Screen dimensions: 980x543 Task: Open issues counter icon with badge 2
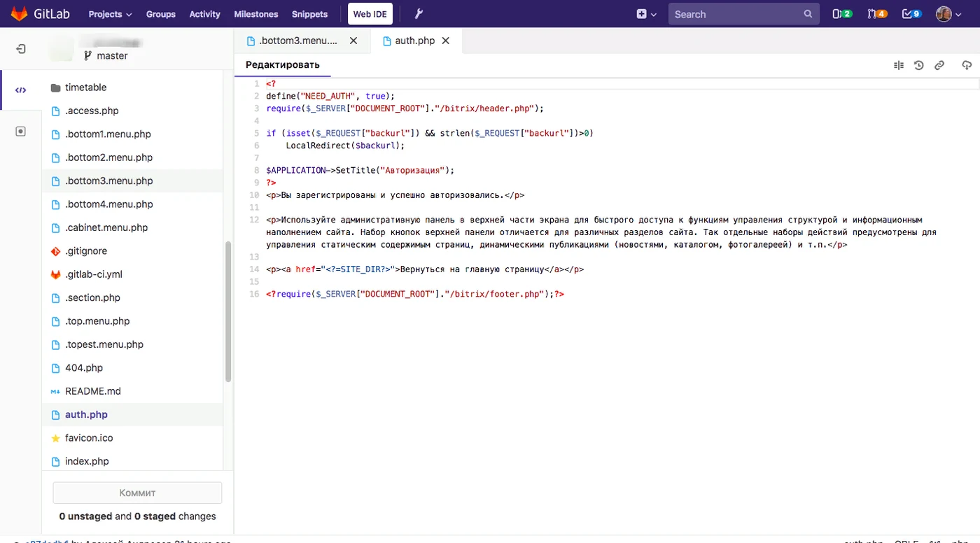[842, 14]
